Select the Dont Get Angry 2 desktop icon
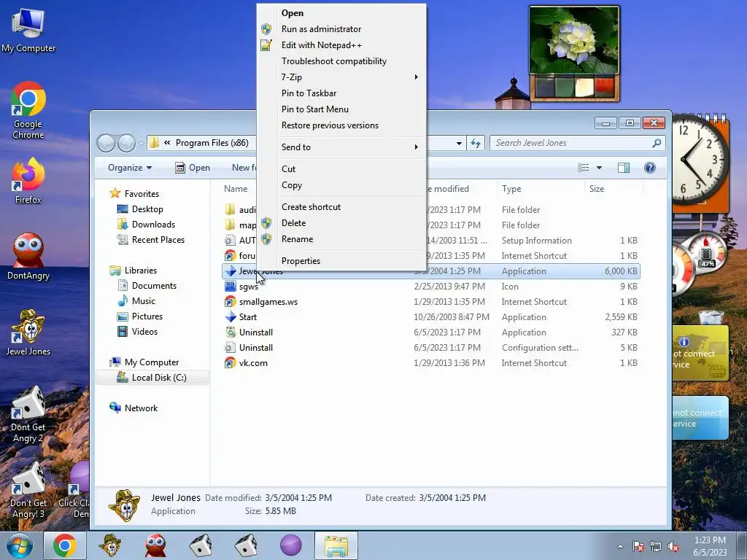 [28, 414]
